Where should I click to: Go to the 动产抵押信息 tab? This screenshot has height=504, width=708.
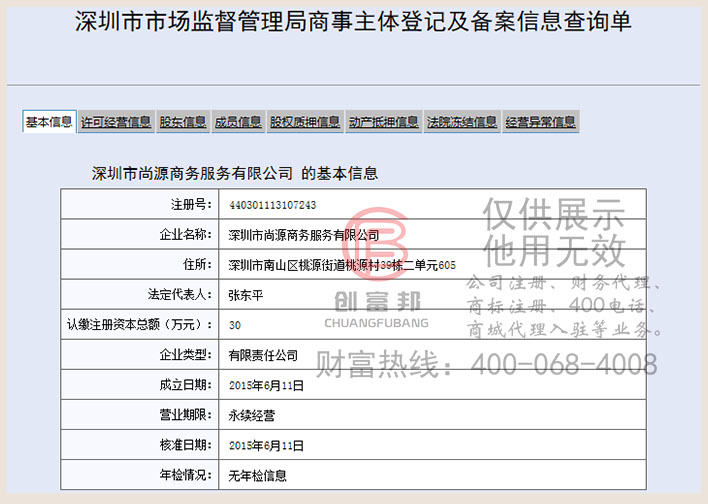[383, 122]
